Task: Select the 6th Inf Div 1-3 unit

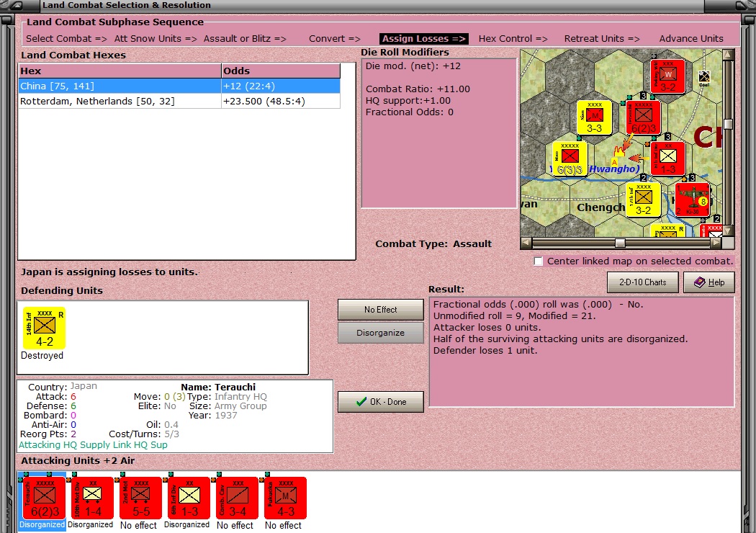Action: [189, 498]
